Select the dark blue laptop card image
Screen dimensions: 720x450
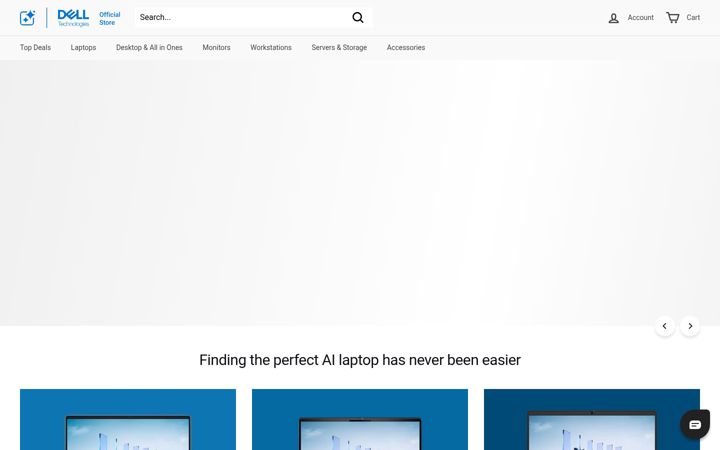click(x=592, y=420)
